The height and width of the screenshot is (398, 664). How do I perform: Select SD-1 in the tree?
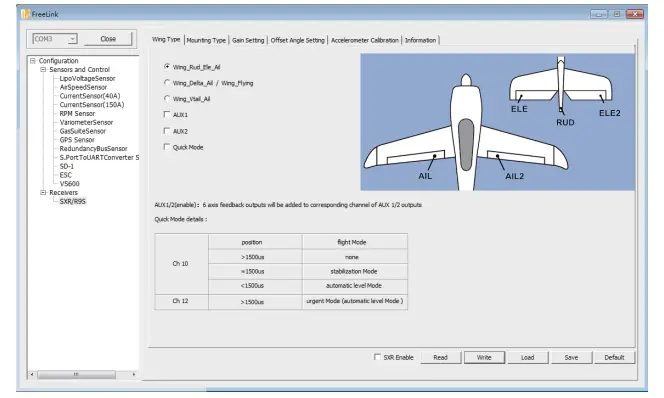coord(66,166)
